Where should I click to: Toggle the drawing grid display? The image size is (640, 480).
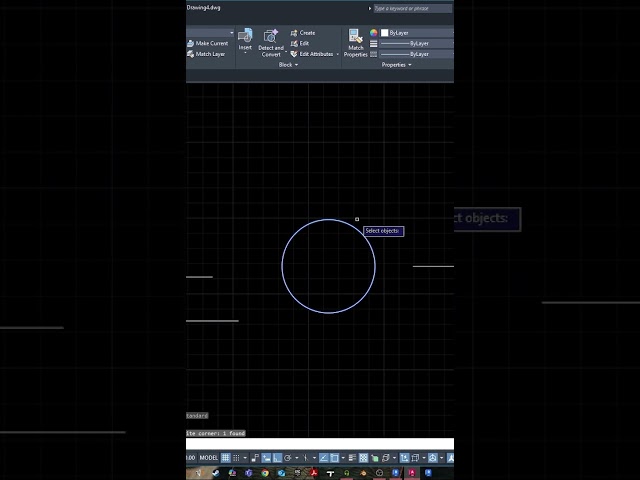click(x=226, y=458)
